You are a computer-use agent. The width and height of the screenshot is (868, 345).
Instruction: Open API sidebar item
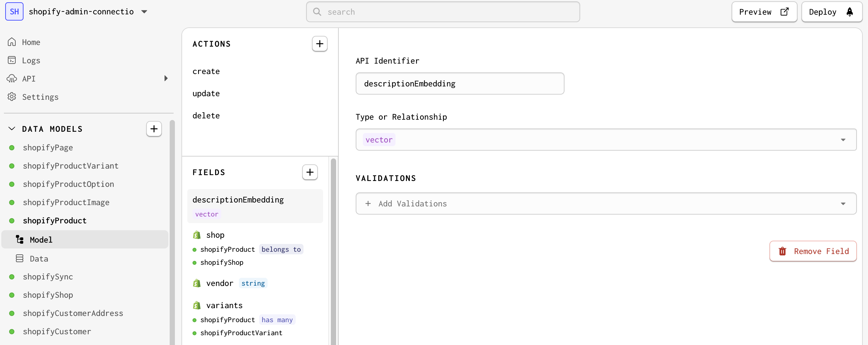coord(29,79)
